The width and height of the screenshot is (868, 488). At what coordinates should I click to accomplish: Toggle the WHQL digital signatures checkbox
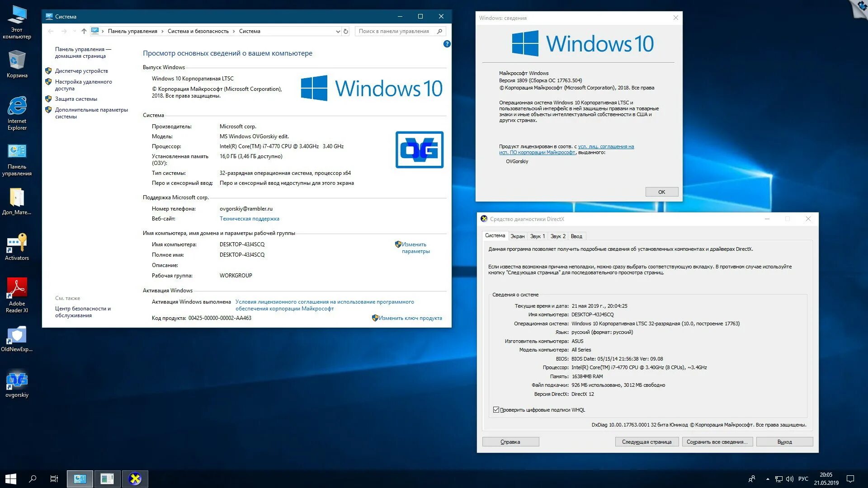pos(496,410)
